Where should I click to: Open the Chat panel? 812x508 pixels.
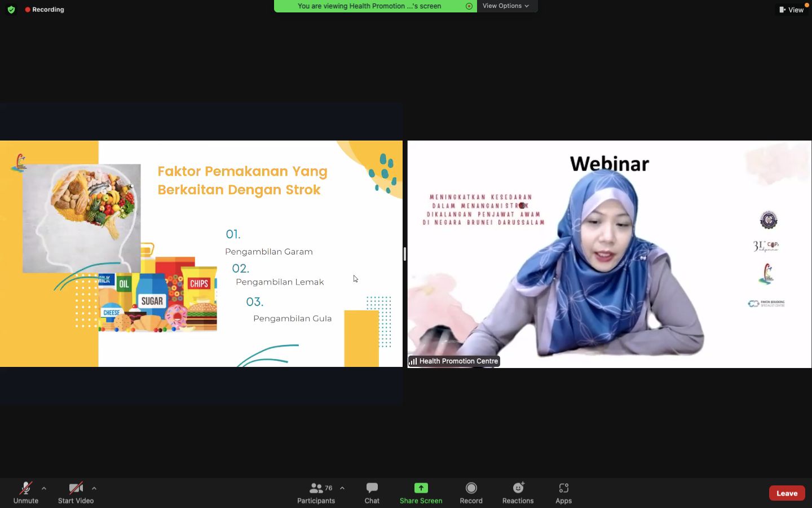(372, 493)
